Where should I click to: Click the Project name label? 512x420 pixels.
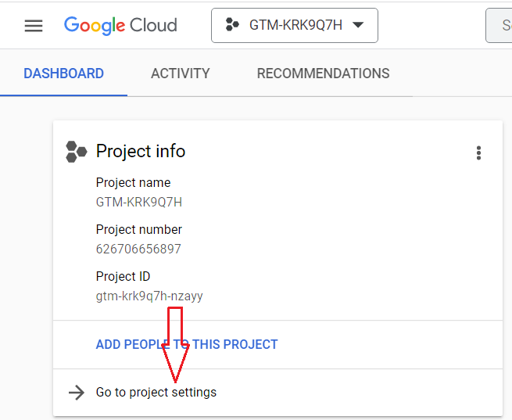click(133, 182)
